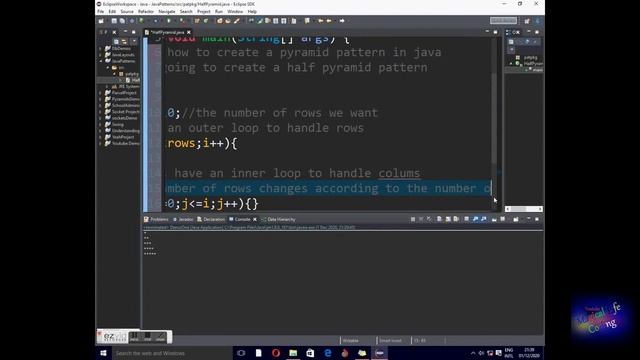Toggle Show Console When Standard Error Changes

(484, 220)
